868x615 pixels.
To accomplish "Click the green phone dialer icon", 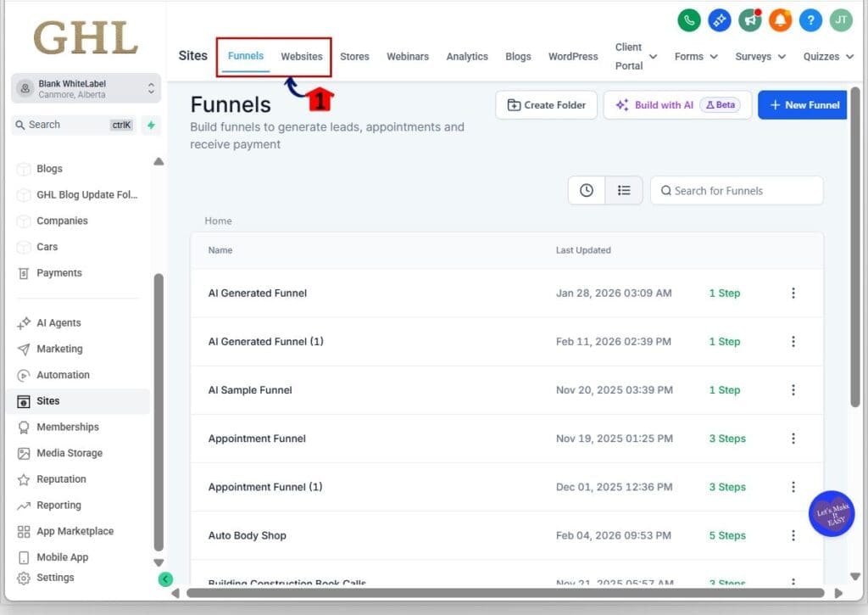I will pos(689,20).
